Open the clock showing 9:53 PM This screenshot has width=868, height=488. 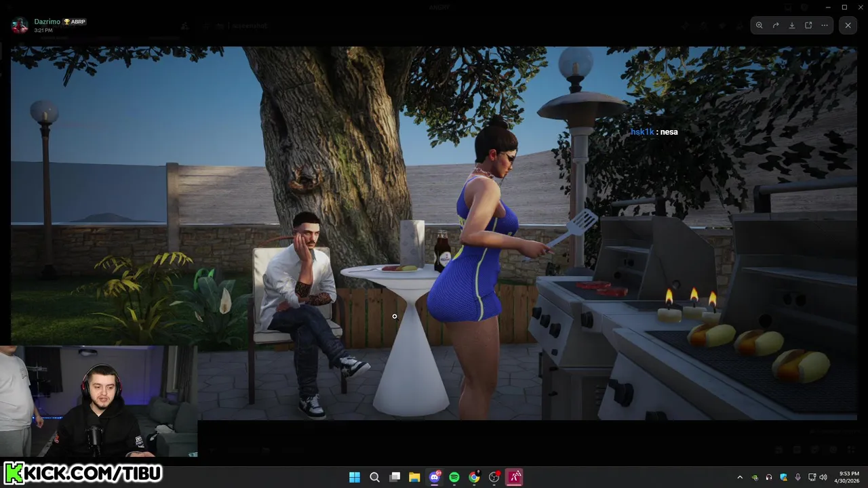848,477
